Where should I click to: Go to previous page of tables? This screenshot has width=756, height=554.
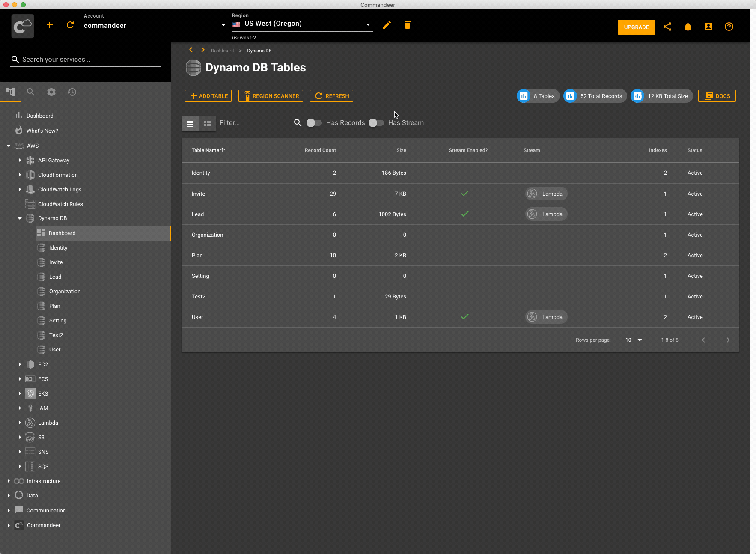[x=703, y=340]
